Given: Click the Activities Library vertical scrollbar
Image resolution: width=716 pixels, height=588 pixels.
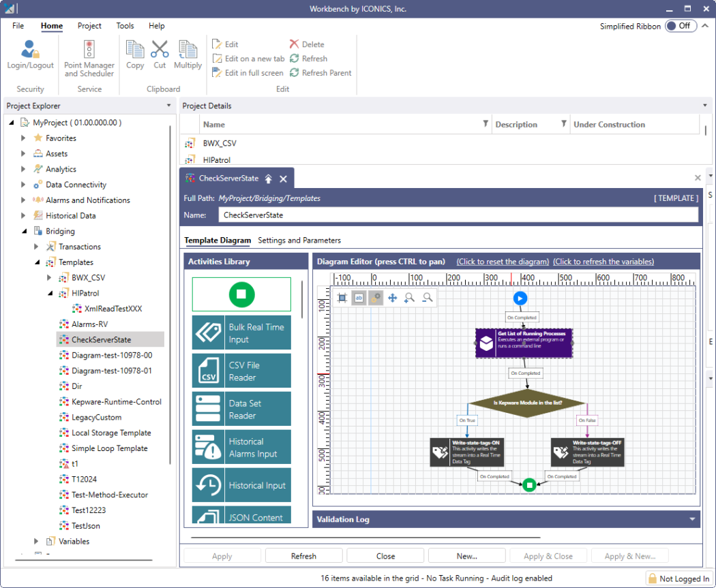Looking at the screenshot, I should (x=302, y=299).
